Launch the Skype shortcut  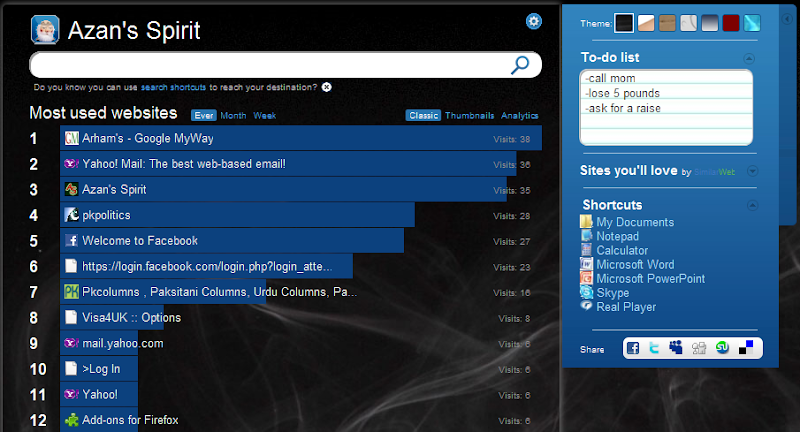tap(612, 293)
